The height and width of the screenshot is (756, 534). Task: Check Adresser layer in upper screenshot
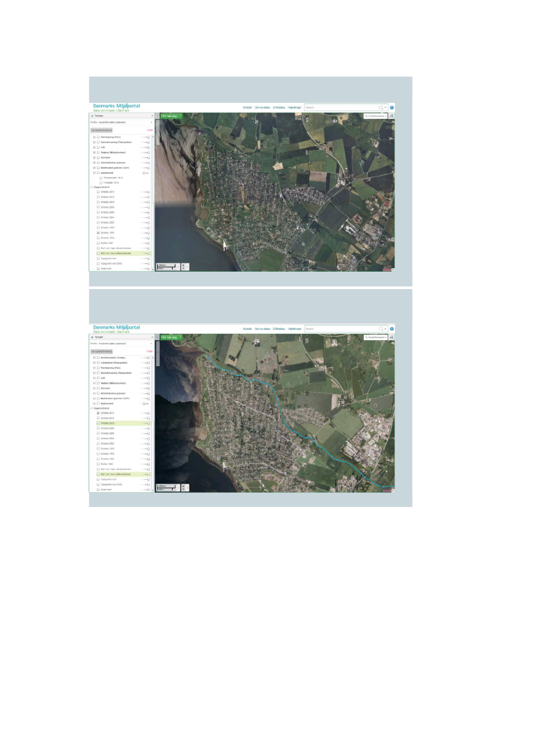(98, 157)
